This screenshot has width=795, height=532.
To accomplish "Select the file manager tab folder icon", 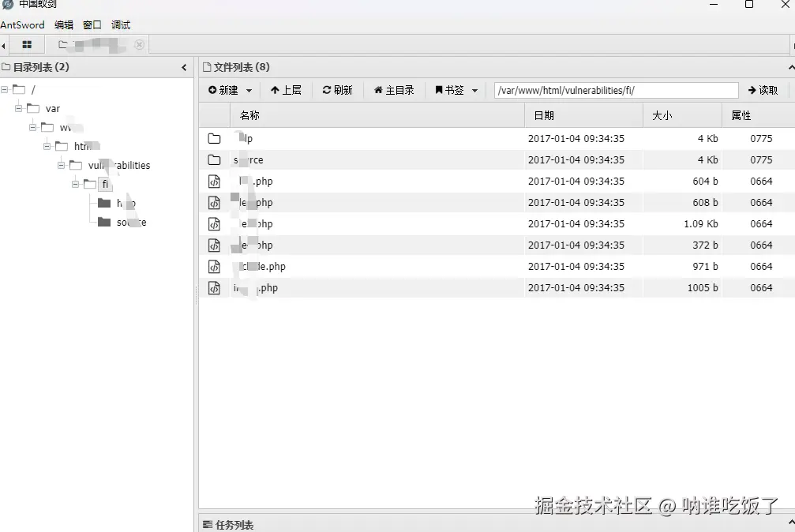I will 63,45.
